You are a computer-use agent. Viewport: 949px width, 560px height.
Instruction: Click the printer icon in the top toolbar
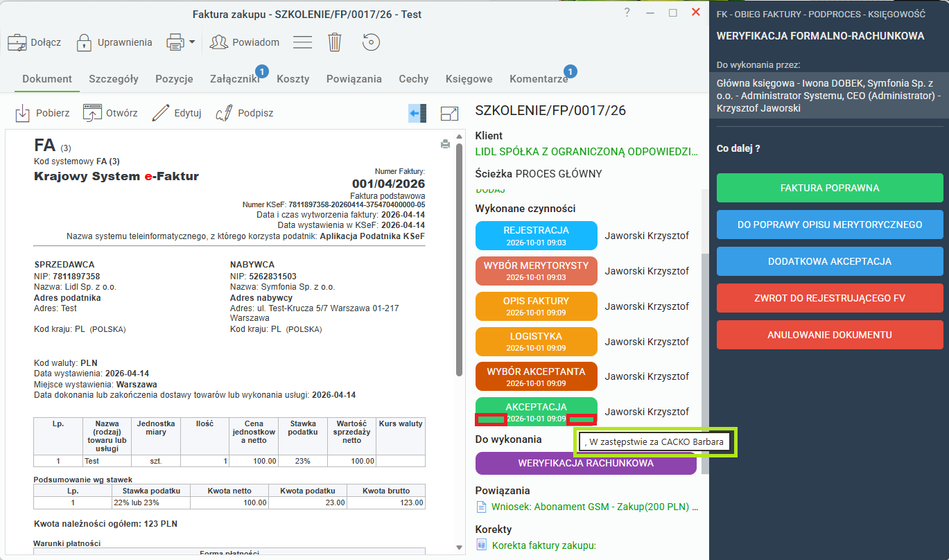tap(175, 42)
